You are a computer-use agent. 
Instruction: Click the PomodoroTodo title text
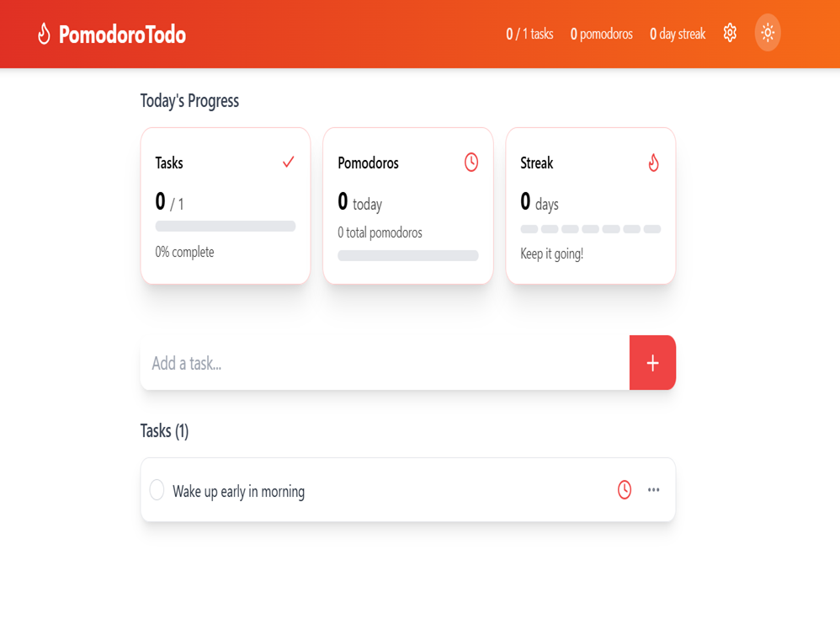click(122, 35)
